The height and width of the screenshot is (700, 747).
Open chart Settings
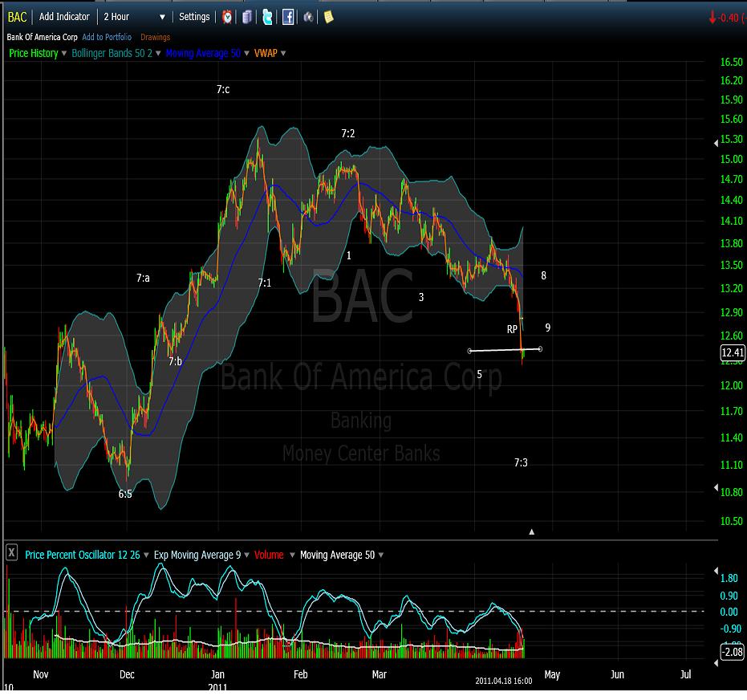(x=194, y=17)
